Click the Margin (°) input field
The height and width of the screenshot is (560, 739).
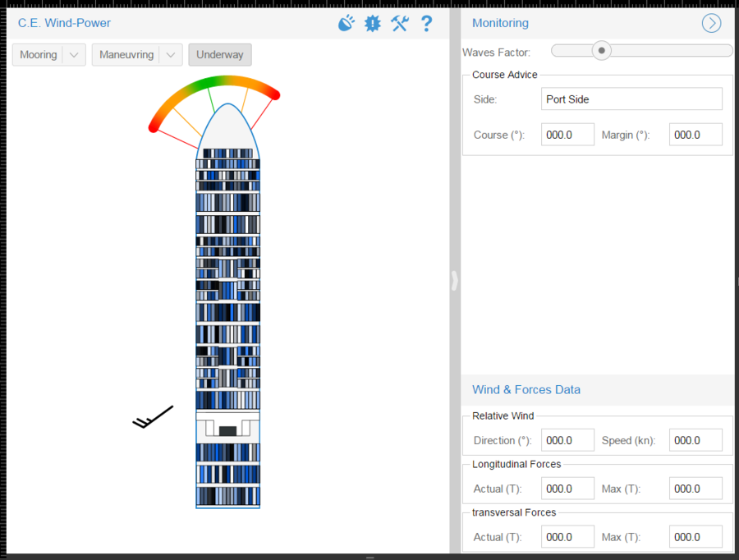click(695, 135)
